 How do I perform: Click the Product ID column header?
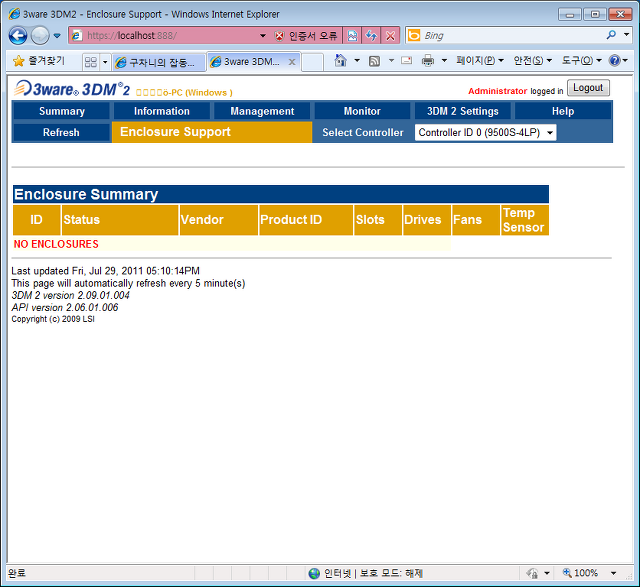coord(306,220)
